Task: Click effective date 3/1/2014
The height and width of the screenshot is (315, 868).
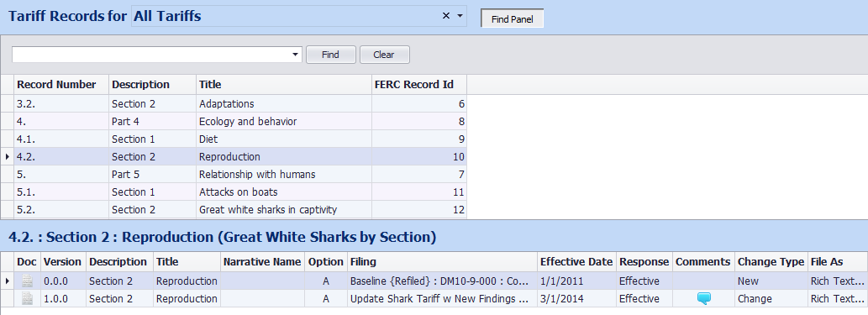Action: click(576, 299)
